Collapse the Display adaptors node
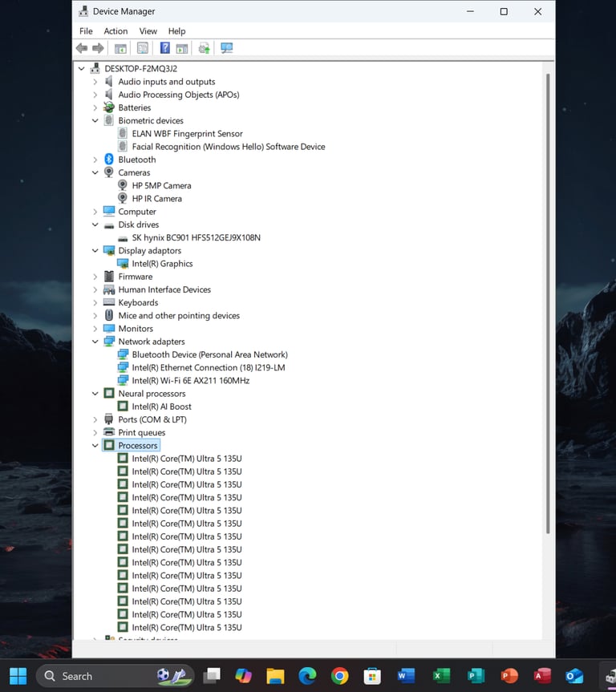The image size is (616, 692). [95, 250]
